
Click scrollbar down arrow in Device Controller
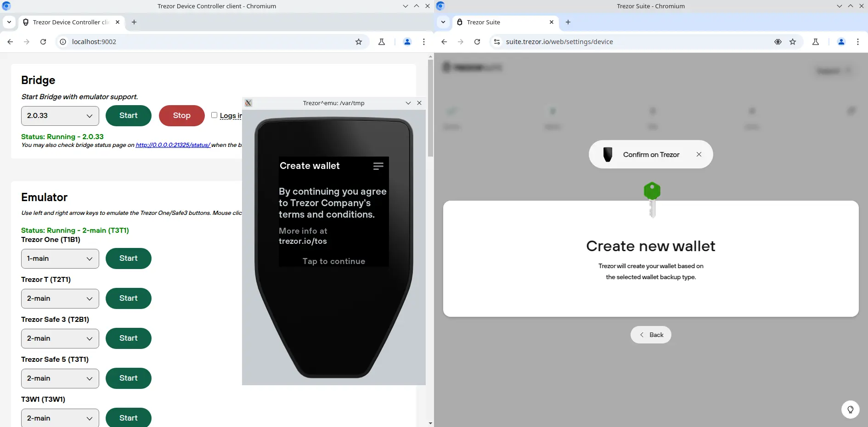click(430, 423)
